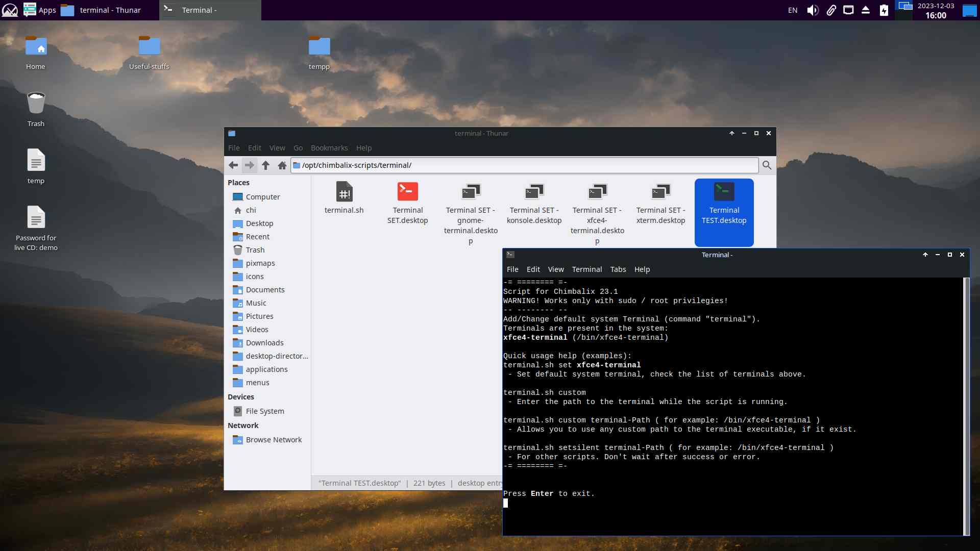Image resolution: width=980 pixels, height=551 pixels.
Task: Select the Terminal SET.desktop launcher
Action: (407, 203)
